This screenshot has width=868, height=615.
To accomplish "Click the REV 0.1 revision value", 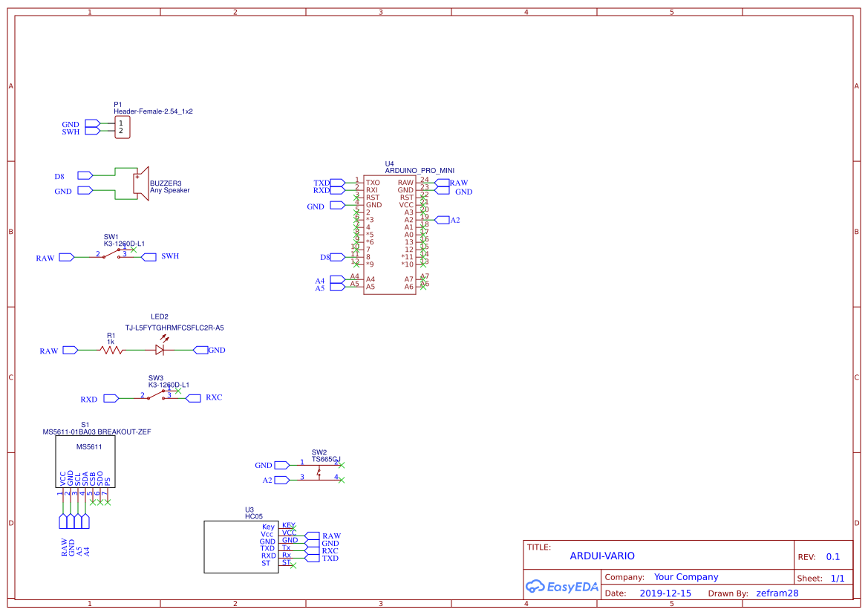I will pyautogui.click(x=834, y=556).
